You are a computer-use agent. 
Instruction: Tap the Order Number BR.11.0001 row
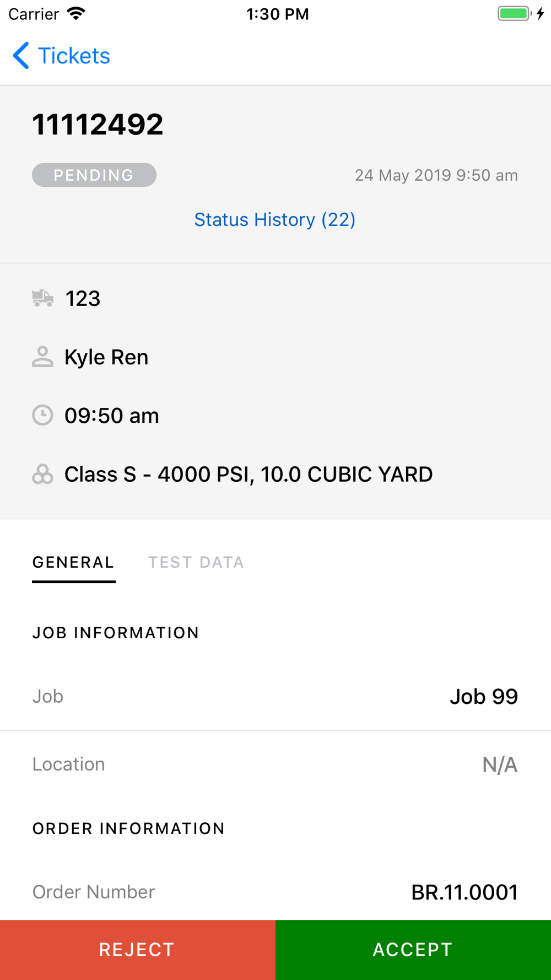(275, 892)
